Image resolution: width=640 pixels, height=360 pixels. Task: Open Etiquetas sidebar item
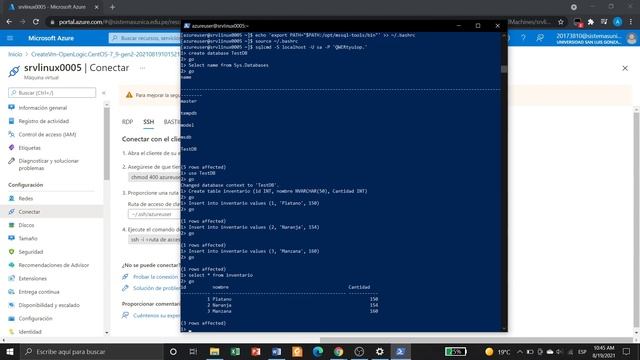pyautogui.click(x=29, y=148)
